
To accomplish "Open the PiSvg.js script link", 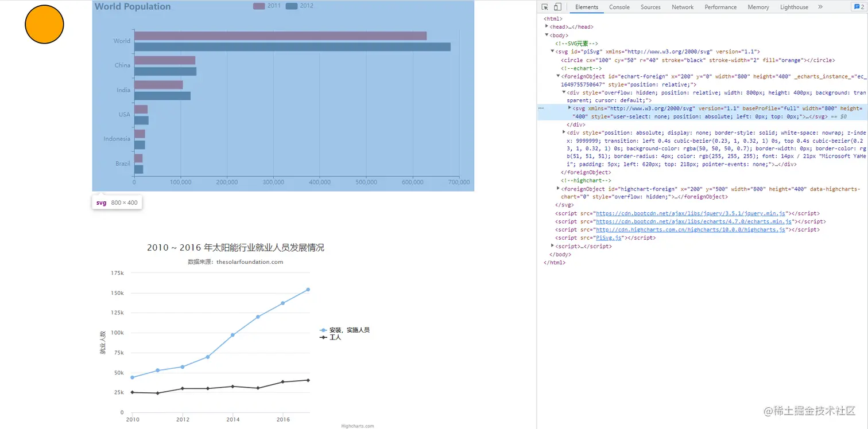I will [x=607, y=237].
